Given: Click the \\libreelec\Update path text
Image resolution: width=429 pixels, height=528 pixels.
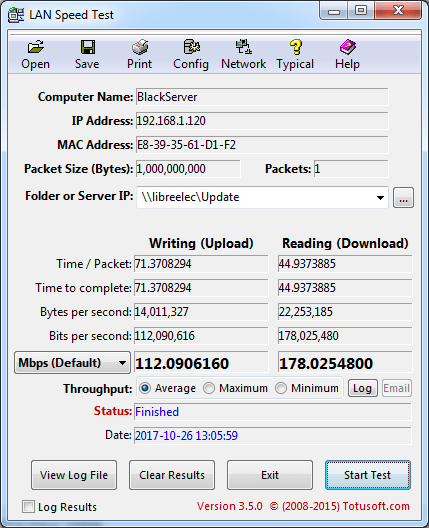Looking at the screenshot, I should pos(190,197).
